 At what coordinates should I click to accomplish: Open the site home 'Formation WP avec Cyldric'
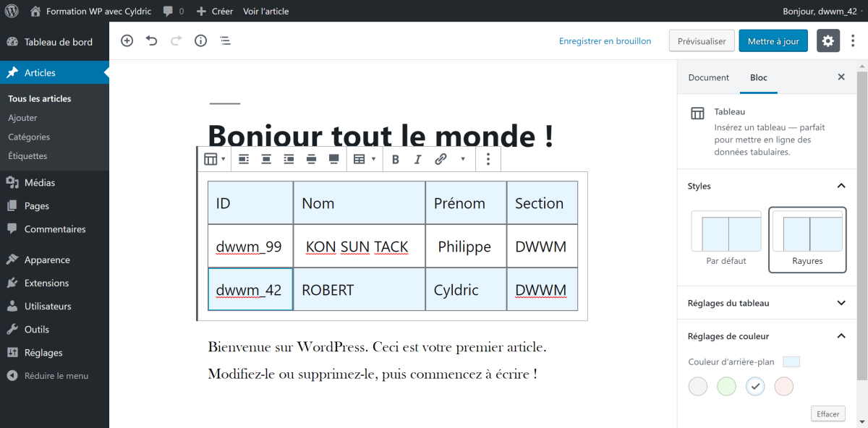[x=91, y=11]
